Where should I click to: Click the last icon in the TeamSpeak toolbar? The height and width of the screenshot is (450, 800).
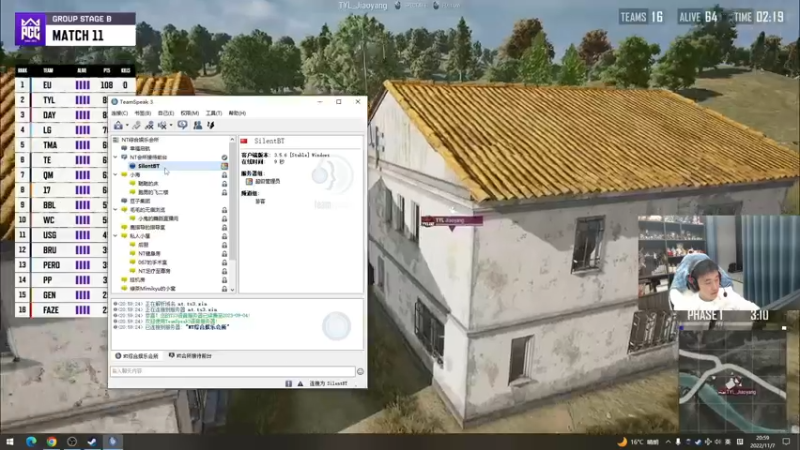(x=211, y=125)
